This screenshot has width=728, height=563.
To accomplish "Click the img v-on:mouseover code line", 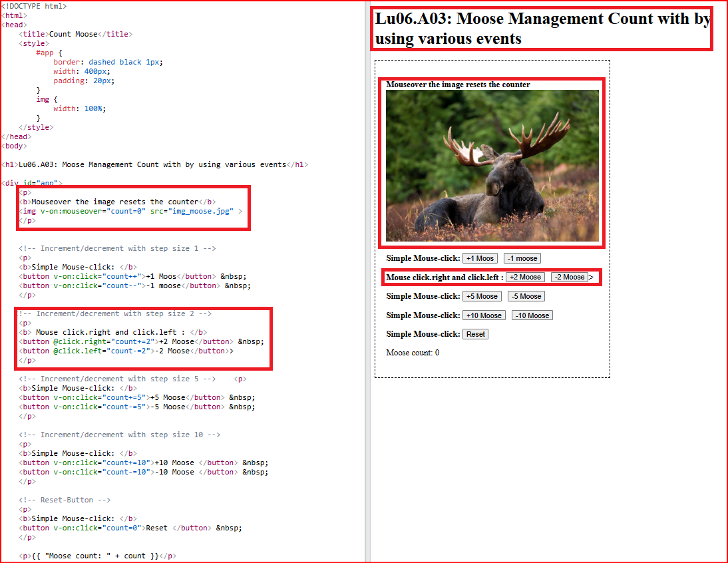I will (130, 211).
